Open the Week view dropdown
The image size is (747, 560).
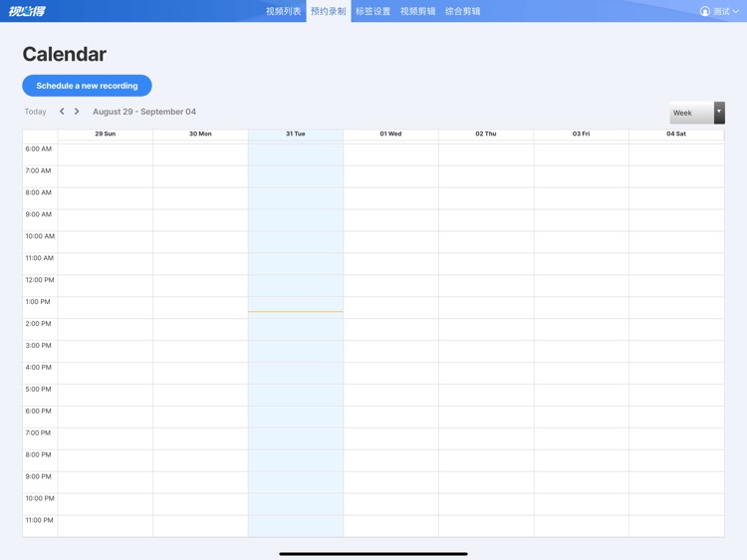tap(697, 113)
